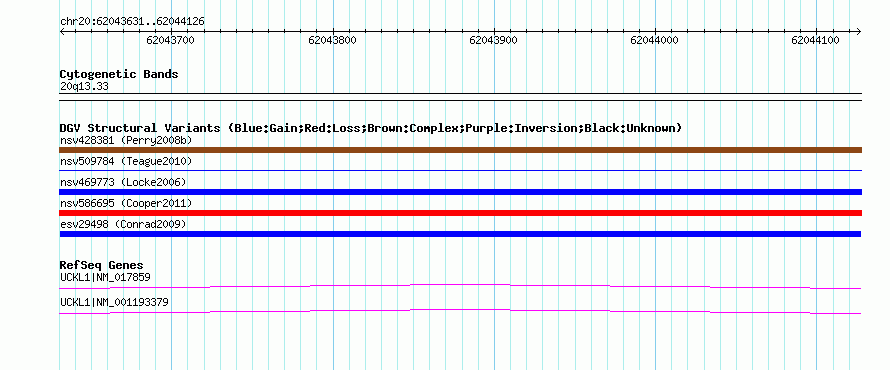Select the RefSeq Genes track title
The width and height of the screenshot is (890, 370).
pyautogui.click(x=102, y=265)
